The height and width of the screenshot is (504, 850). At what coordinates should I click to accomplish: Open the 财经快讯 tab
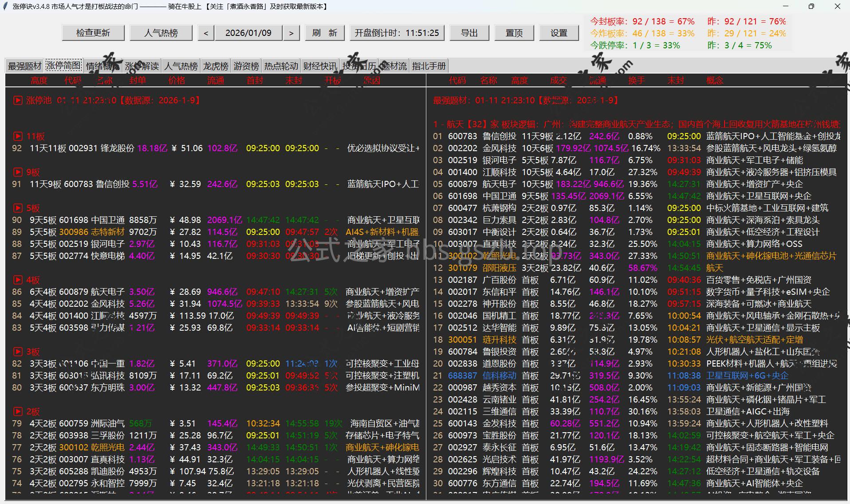click(x=320, y=66)
